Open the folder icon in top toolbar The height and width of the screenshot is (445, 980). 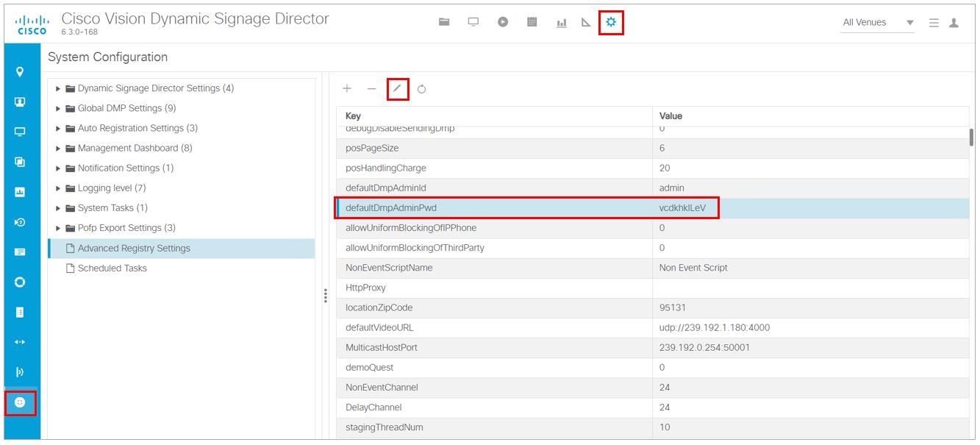(444, 23)
